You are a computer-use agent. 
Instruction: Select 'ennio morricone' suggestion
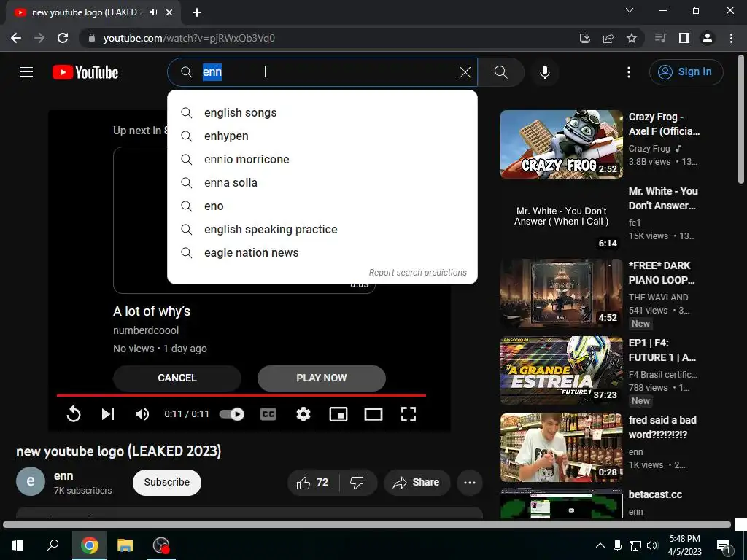pyautogui.click(x=322, y=160)
